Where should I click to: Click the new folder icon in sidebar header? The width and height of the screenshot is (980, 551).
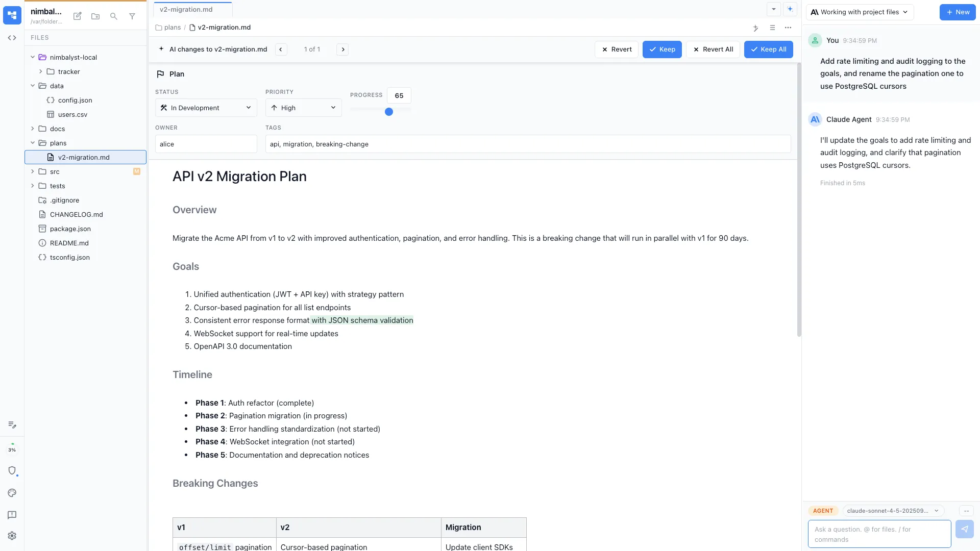(x=95, y=16)
